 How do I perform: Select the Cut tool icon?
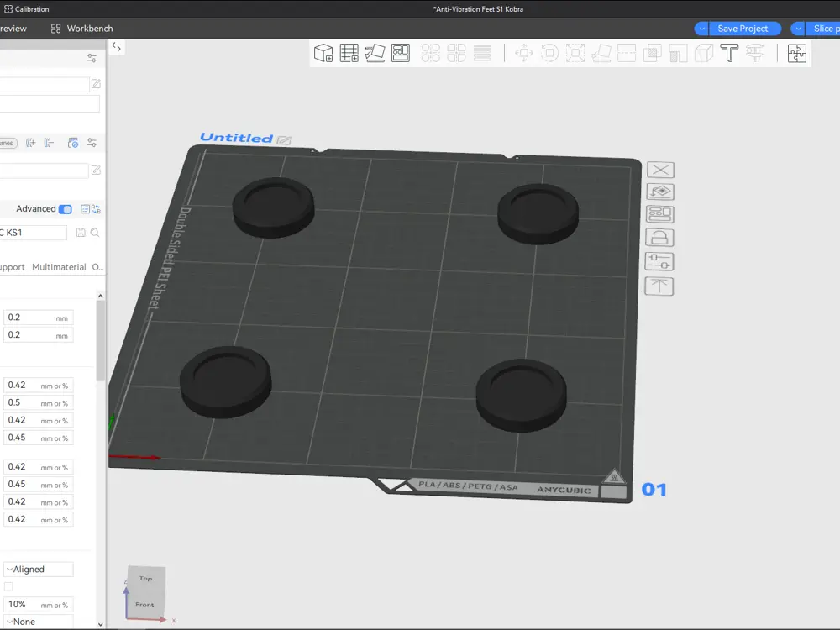(x=627, y=53)
